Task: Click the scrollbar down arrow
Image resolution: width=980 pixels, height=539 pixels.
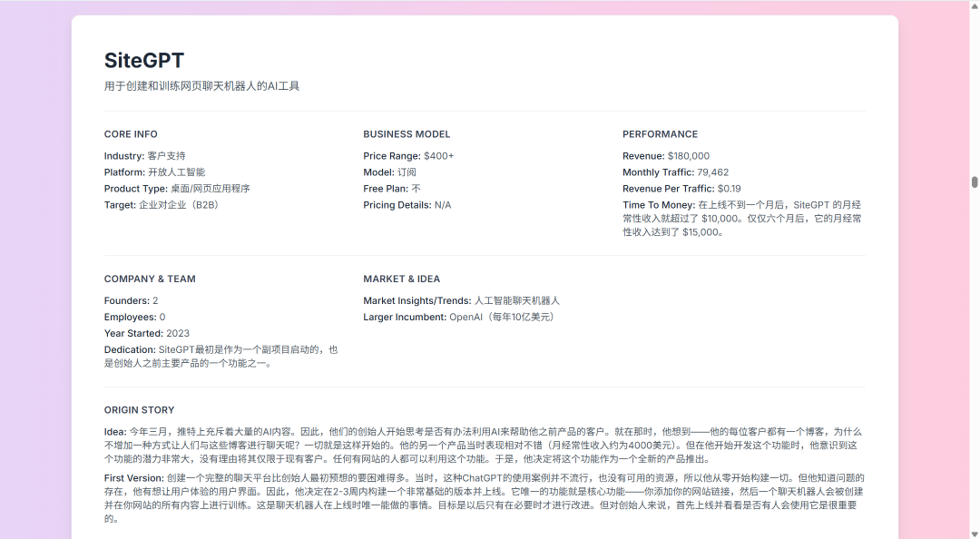Action: (975, 534)
